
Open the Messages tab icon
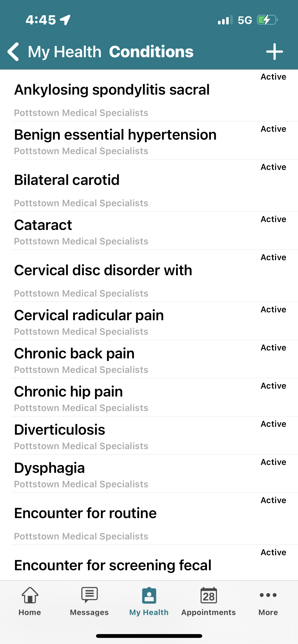pyautogui.click(x=89, y=595)
